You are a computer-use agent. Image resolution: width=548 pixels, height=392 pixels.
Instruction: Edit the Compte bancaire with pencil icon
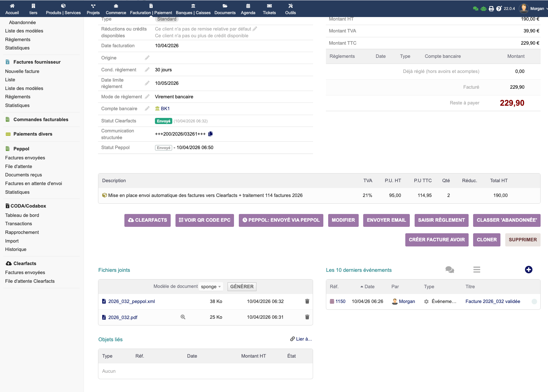pyautogui.click(x=147, y=109)
